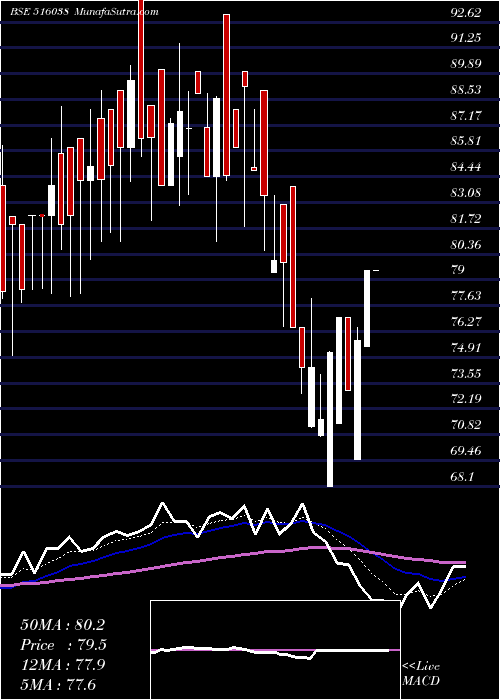Screen dimensions: 500x700
Task: Click the 74.91 price axis label
Action: tap(466, 348)
